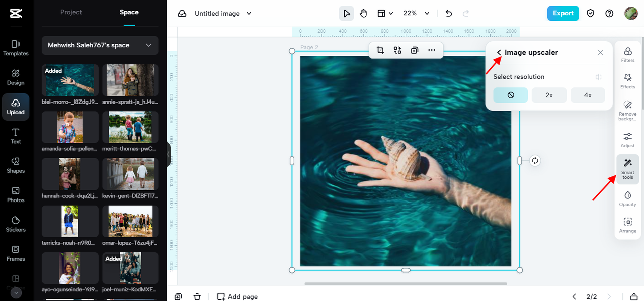Open the canvas layout dropdown

385,14
